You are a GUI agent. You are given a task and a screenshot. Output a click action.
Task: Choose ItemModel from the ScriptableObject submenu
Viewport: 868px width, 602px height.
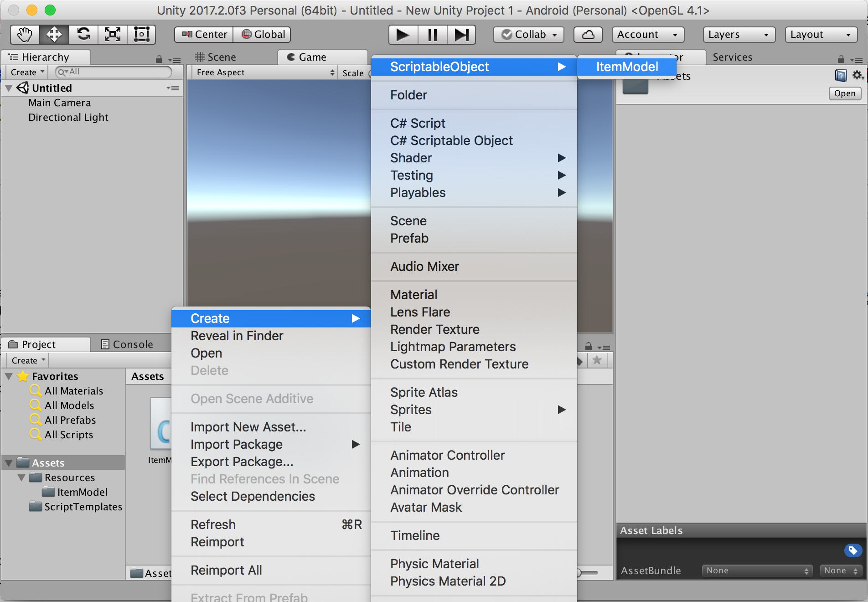[x=627, y=67]
